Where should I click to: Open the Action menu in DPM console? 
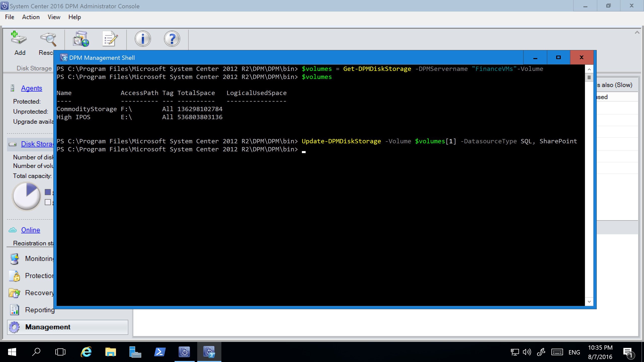pyautogui.click(x=30, y=17)
